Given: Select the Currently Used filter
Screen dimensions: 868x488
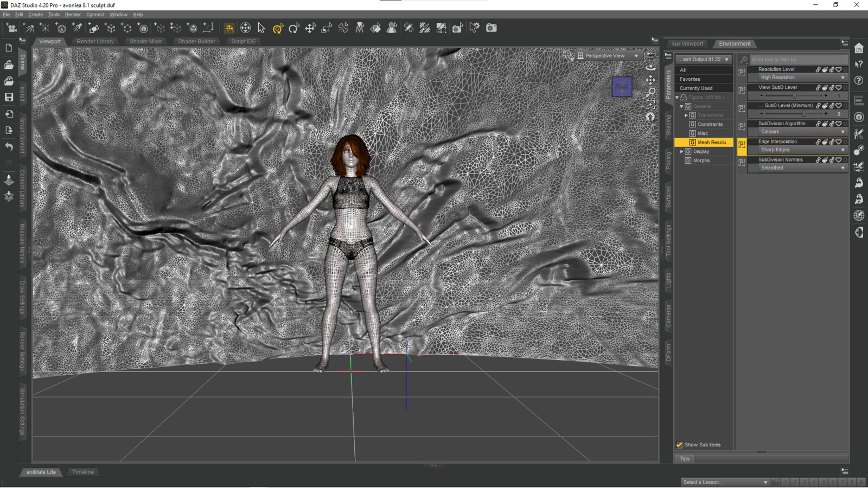Looking at the screenshot, I should click(x=704, y=88).
